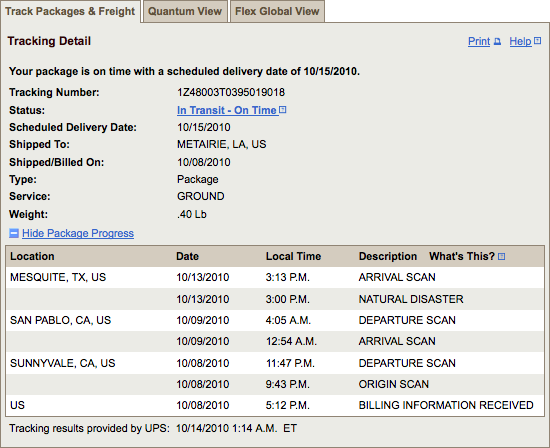
Task: Open the Help link
Action: point(521,41)
